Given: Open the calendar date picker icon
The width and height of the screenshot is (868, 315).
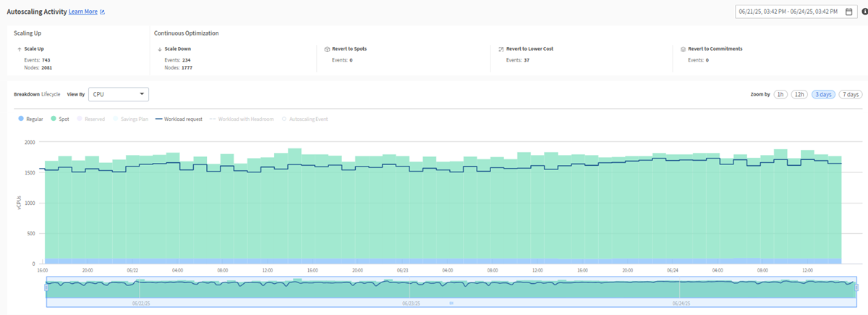Looking at the screenshot, I should click(848, 12).
